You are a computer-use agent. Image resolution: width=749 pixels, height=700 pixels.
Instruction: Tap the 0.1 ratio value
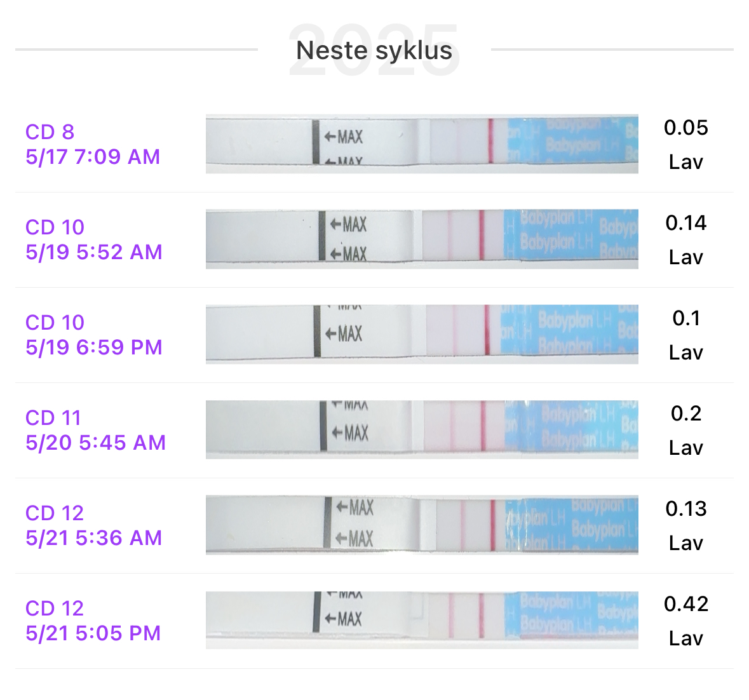tap(685, 318)
